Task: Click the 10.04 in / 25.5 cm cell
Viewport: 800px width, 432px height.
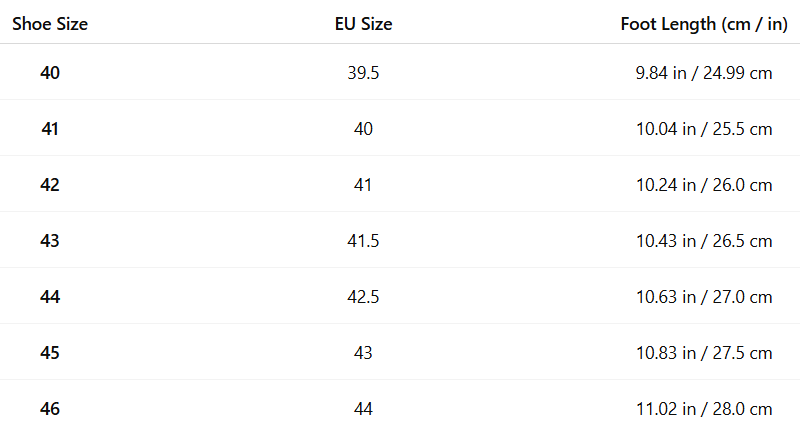Action: click(x=704, y=129)
